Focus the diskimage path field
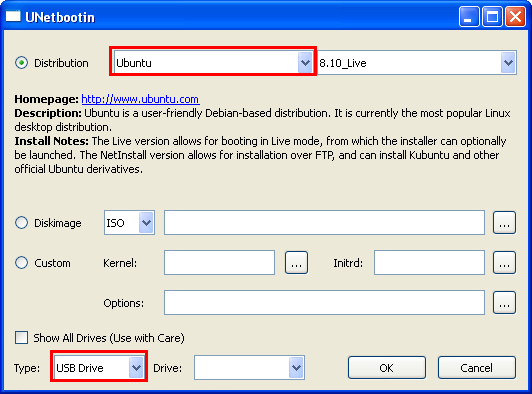This screenshot has width=532, height=394. click(x=324, y=223)
